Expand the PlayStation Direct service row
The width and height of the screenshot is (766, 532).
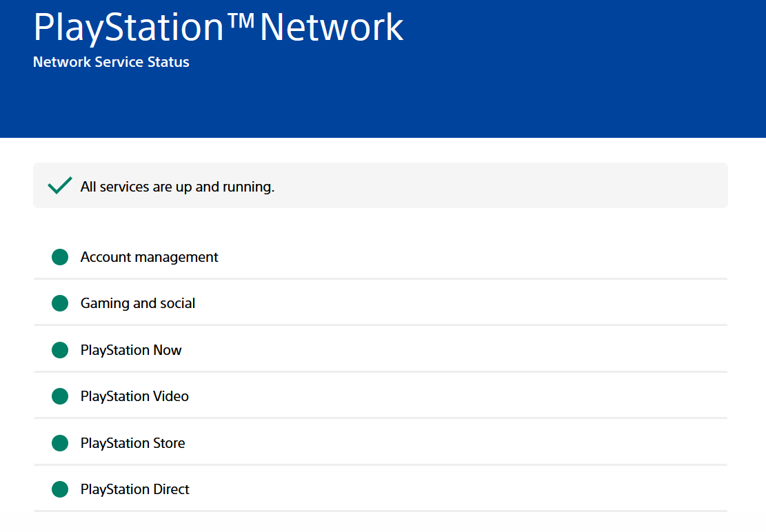pos(381,489)
